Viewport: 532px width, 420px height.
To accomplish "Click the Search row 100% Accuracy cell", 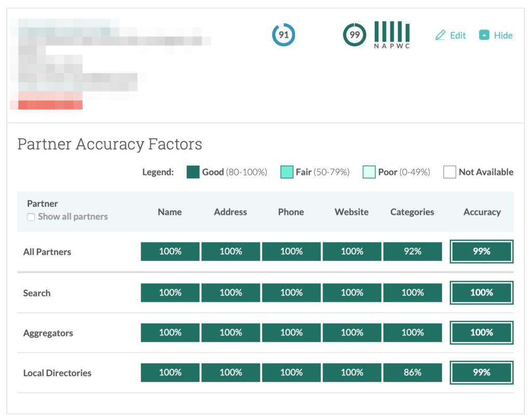I will click(482, 293).
